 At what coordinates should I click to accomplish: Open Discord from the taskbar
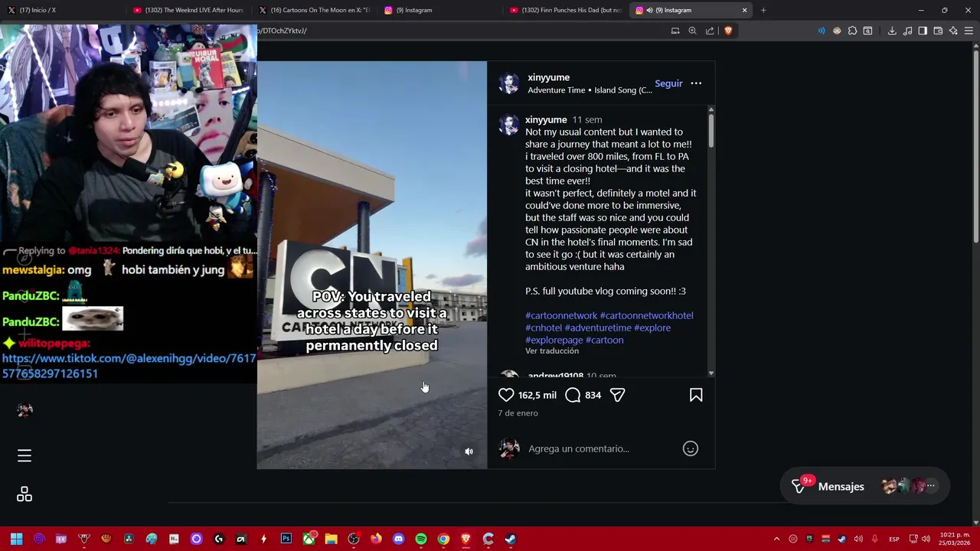pyautogui.click(x=398, y=539)
